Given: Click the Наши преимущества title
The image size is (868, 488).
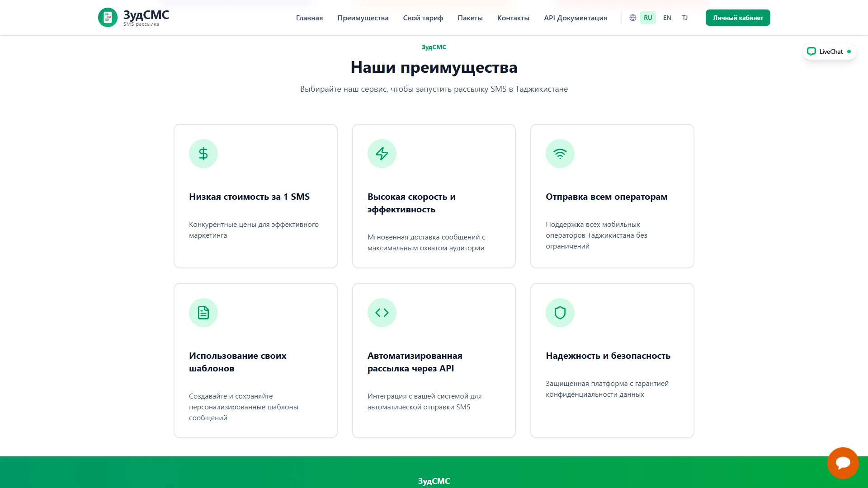Looking at the screenshot, I should [x=434, y=67].
